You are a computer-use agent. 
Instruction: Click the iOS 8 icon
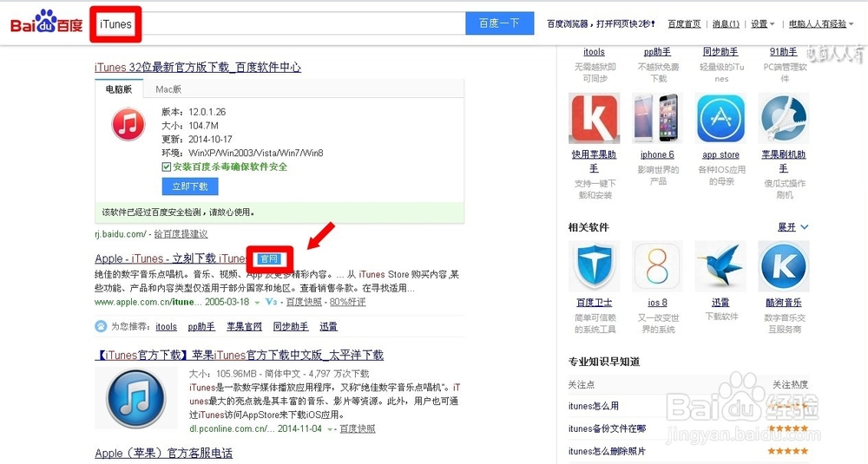pyautogui.click(x=657, y=266)
